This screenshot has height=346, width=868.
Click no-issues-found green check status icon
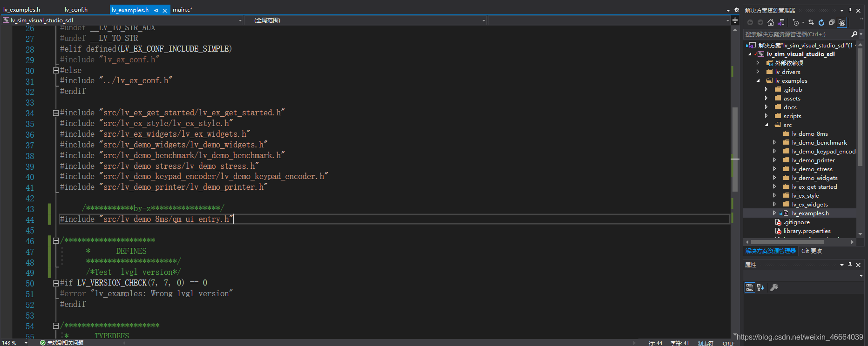coord(43,343)
